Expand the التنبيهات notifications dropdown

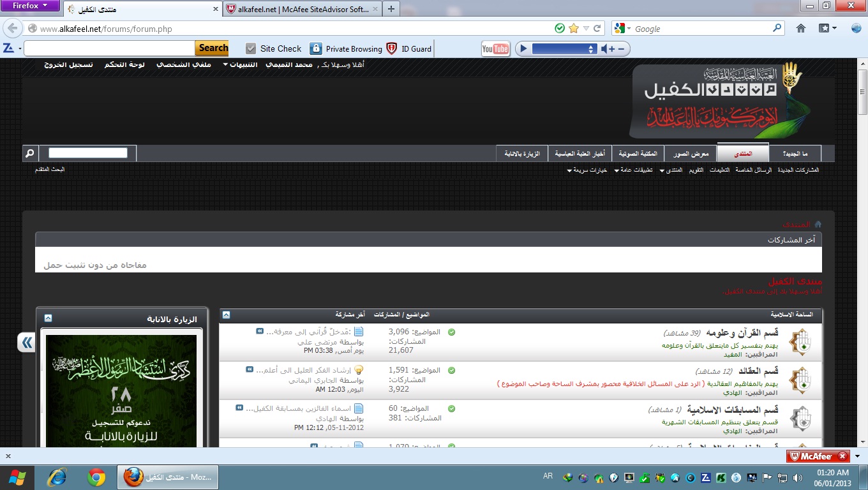pyautogui.click(x=225, y=65)
